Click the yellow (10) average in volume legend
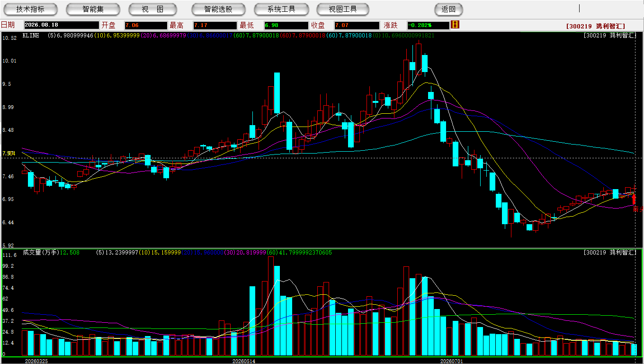Image resolution: width=644 pixels, height=364 pixels. pyautogui.click(x=159, y=253)
